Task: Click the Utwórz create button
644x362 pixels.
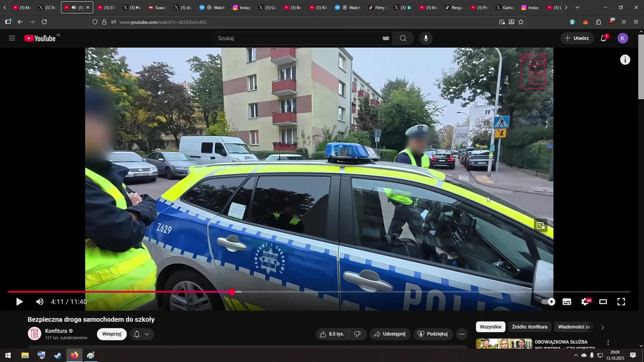Action: (577, 38)
